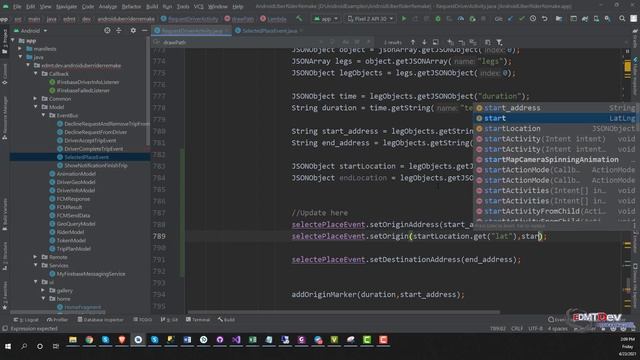The width and height of the screenshot is (640, 360).
Task: Switch to the SelectedPlaceEvent.java editor tab
Action: pyautogui.click(x=270, y=31)
